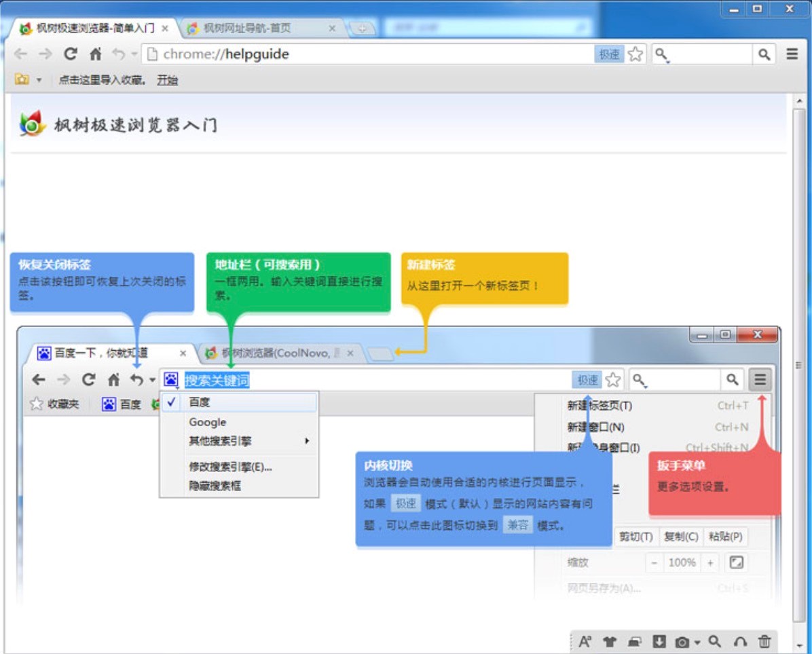
Task: Expand 其他搜索引擎 submenu in the illustration
Action: pos(239,441)
